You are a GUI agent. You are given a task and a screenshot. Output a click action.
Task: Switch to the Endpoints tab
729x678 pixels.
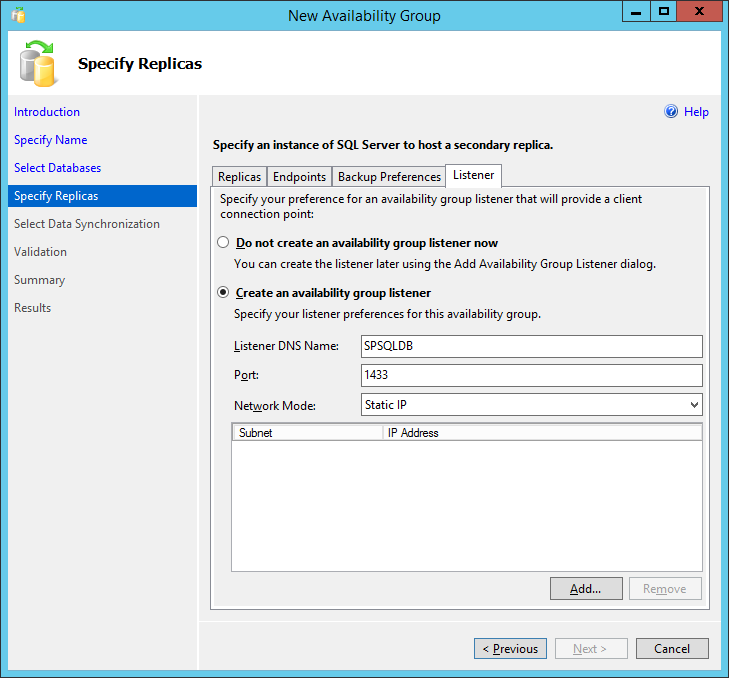click(x=299, y=177)
